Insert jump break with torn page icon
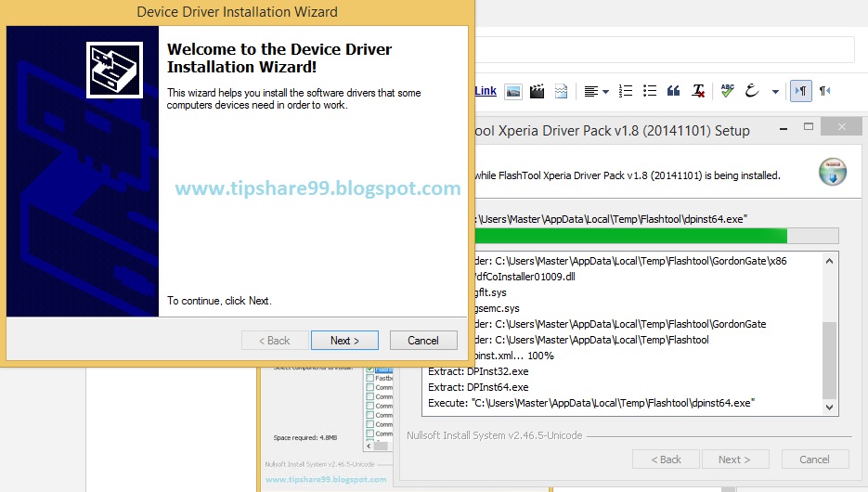This screenshot has width=868, height=492. (561, 91)
